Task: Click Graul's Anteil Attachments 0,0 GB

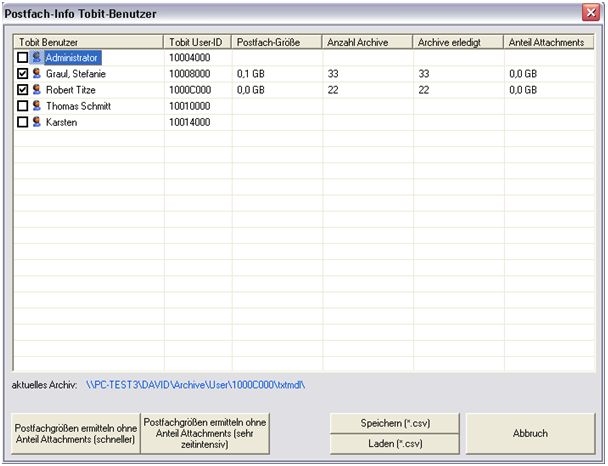Action: (523, 74)
